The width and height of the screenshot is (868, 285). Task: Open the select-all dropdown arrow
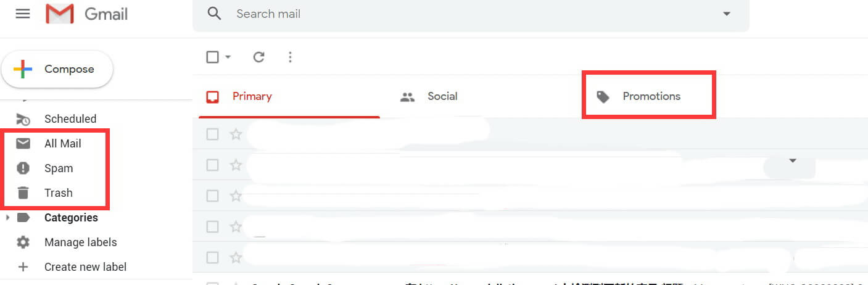228,57
